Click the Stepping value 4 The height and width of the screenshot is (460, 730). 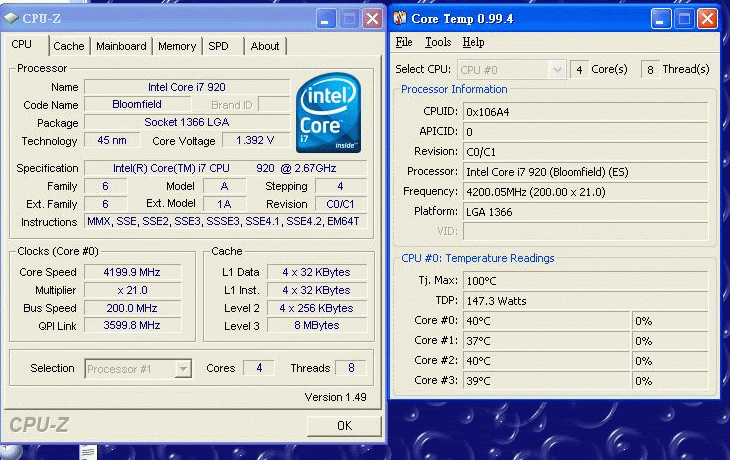(341, 186)
